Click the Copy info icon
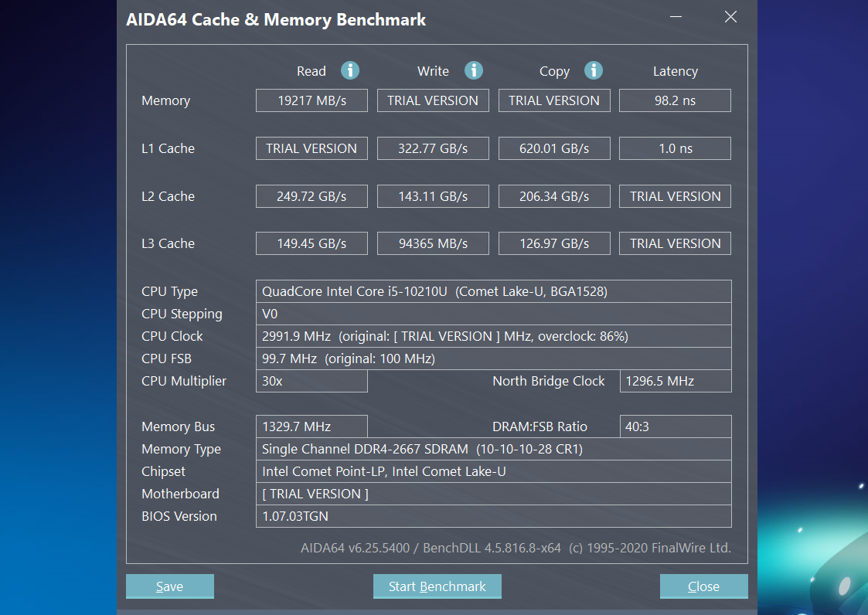This screenshot has width=868, height=615. (x=594, y=70)
